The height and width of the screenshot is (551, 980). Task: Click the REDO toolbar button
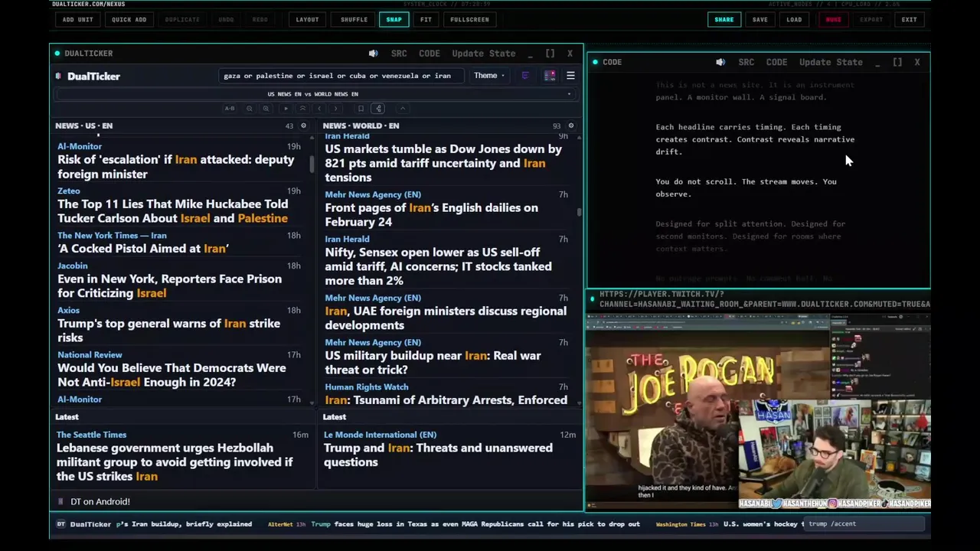pyautogui.click(x=260, y=19)
